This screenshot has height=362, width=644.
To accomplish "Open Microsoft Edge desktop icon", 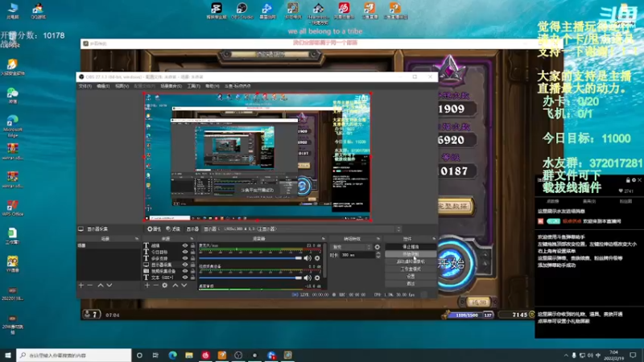I will click(x=12, y=125).
